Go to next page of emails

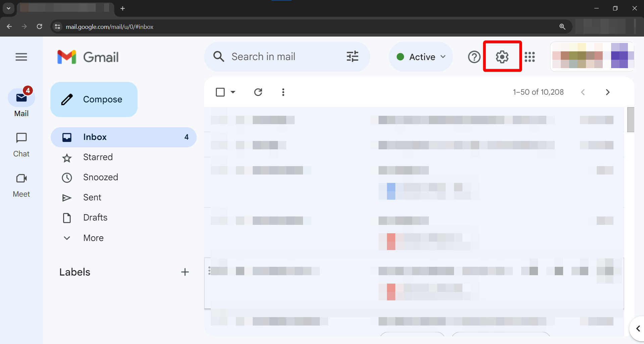point(607,92)
